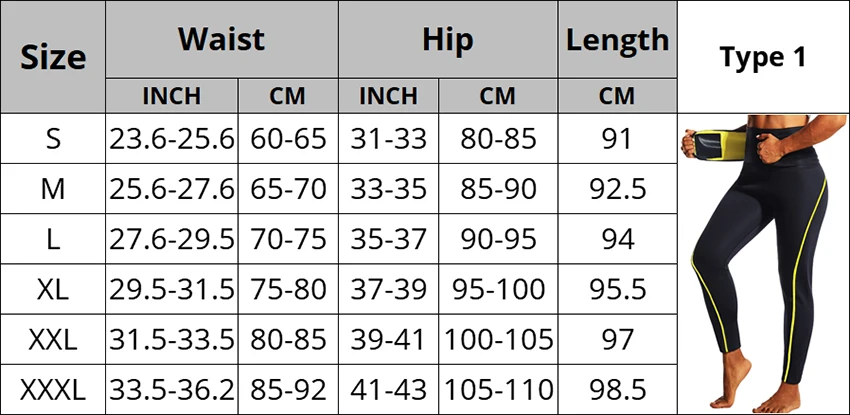Select the XL size row label
This screenshot has width=850, height=415.
coord(53,290)
